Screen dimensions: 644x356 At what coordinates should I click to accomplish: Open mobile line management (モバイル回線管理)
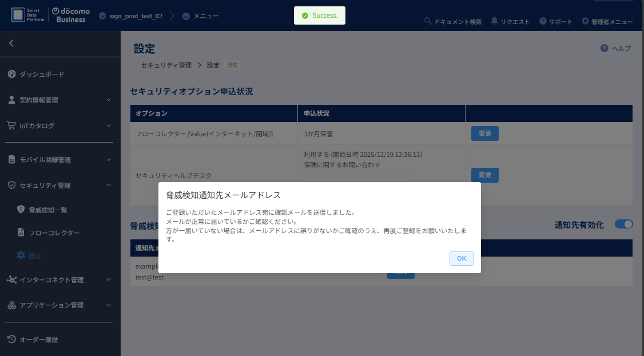coord(45,160)
